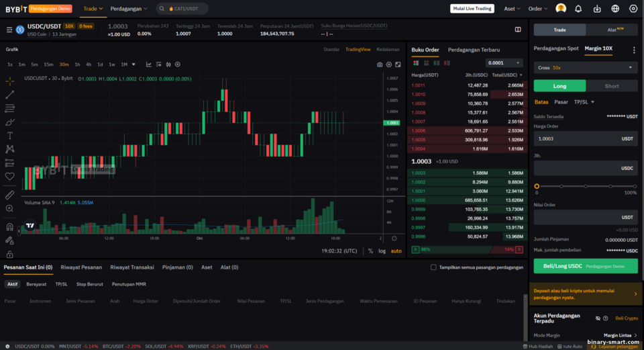Open the Fibonacci retracement tool
This screenshot has width=644, height=350.
[x=10, y=108]
